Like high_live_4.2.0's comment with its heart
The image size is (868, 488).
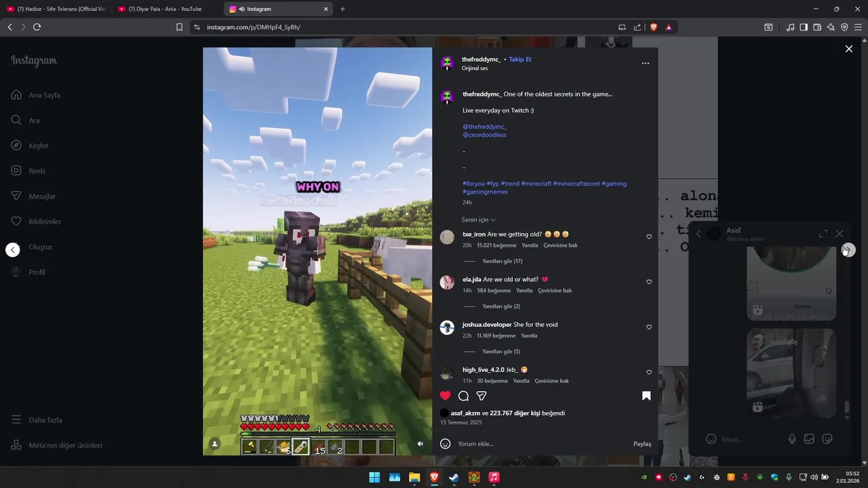click(x=649, y=372)
